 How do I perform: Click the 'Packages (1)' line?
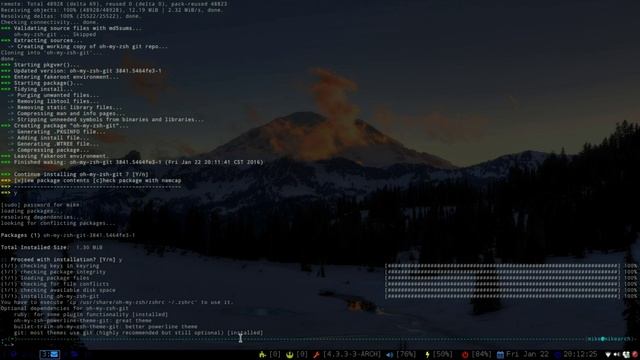pos(68,235)
